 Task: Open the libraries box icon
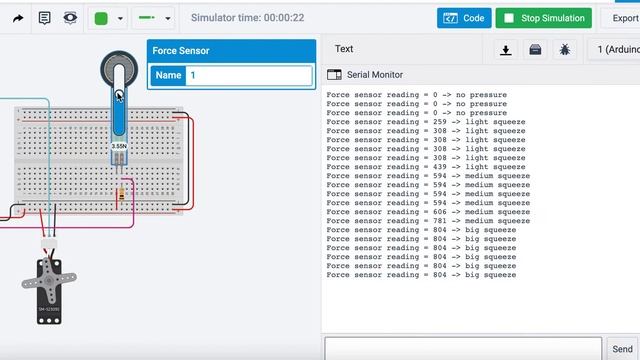point(535,50)
